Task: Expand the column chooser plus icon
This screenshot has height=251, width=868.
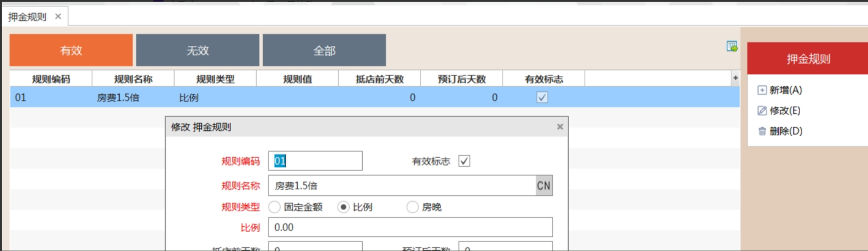Action: coord(735,79)
